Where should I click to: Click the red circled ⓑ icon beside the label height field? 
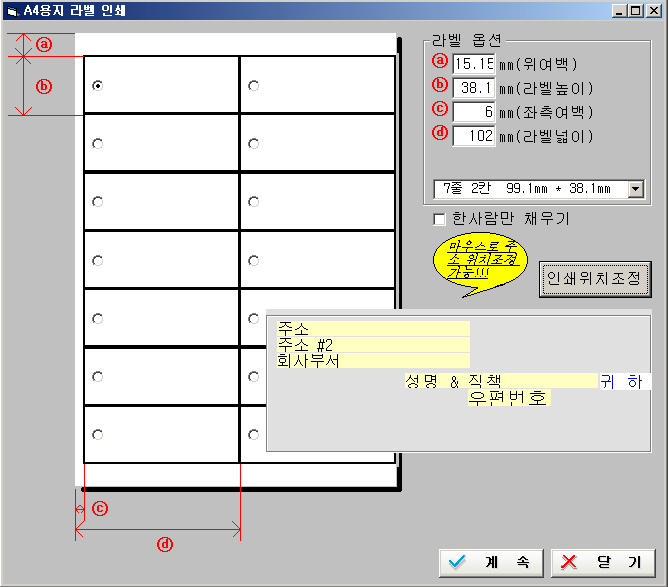coord(439,87)
